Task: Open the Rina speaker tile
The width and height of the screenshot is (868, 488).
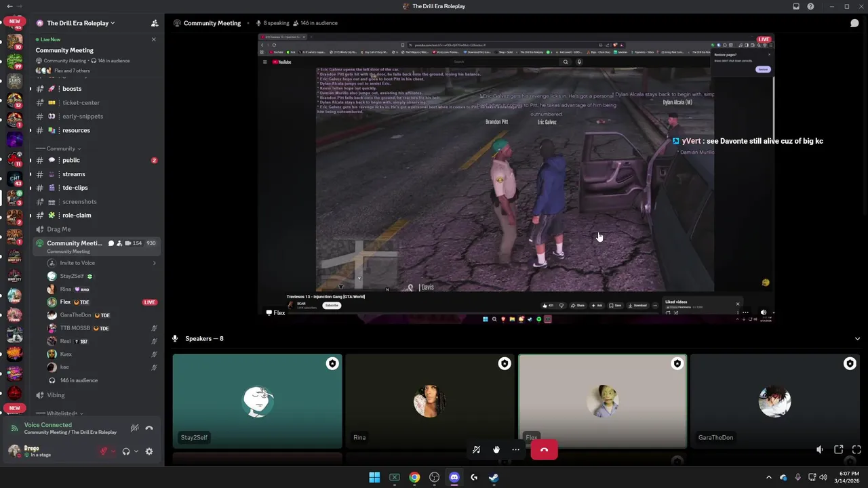Action: [429, 401]
